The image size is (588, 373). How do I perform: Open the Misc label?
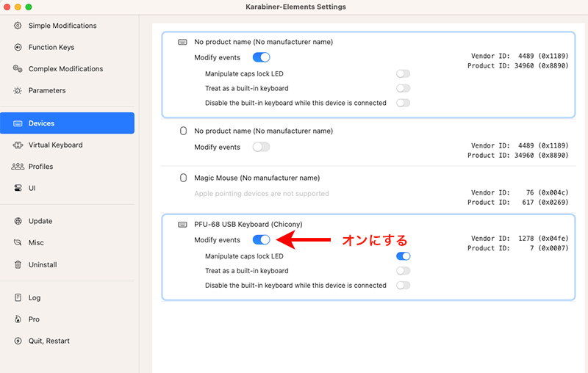pyautogui.click(x=36, y=243)
